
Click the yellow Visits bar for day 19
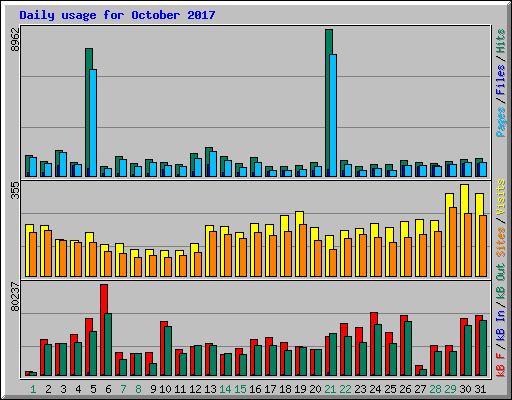[x=298, y=244]
